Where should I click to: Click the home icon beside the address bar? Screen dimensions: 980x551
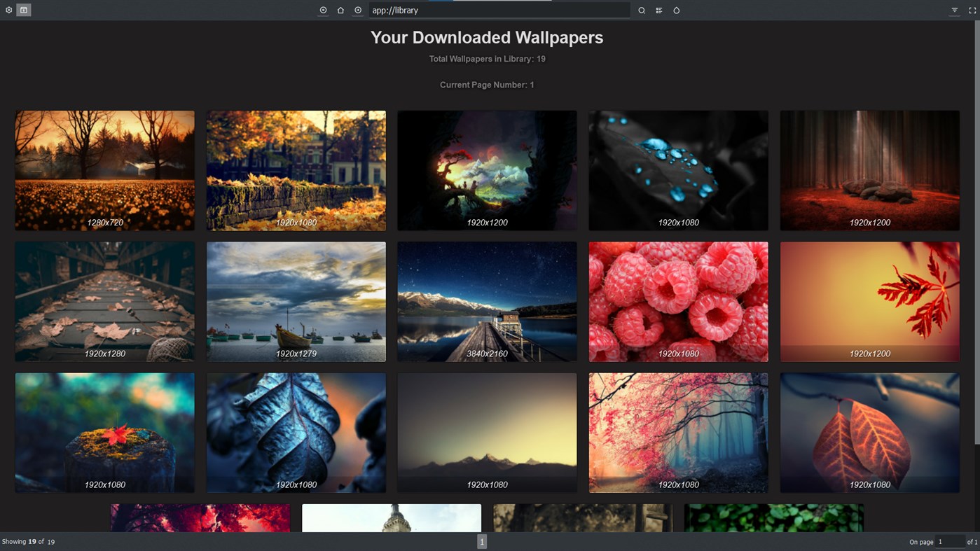tap(340, 10)
